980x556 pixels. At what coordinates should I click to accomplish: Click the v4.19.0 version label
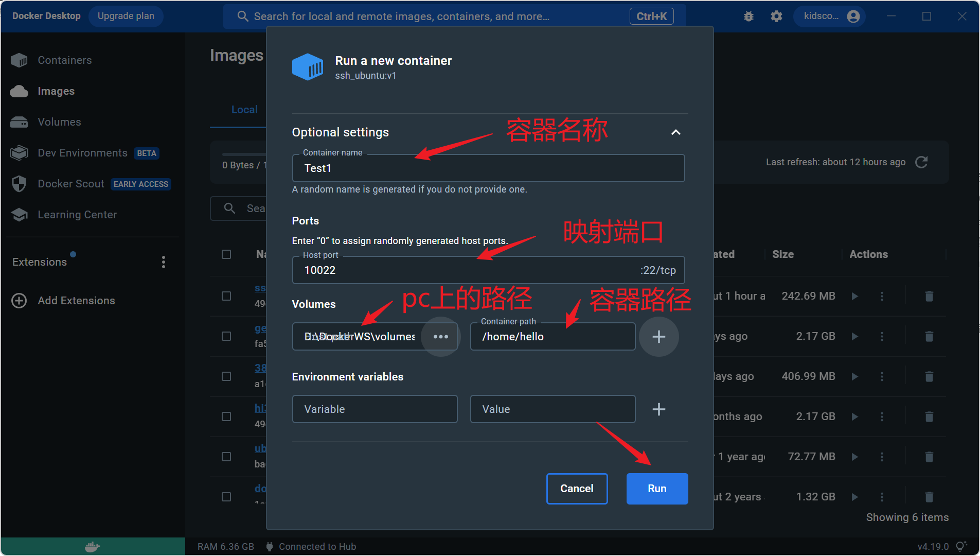point(933,547)
